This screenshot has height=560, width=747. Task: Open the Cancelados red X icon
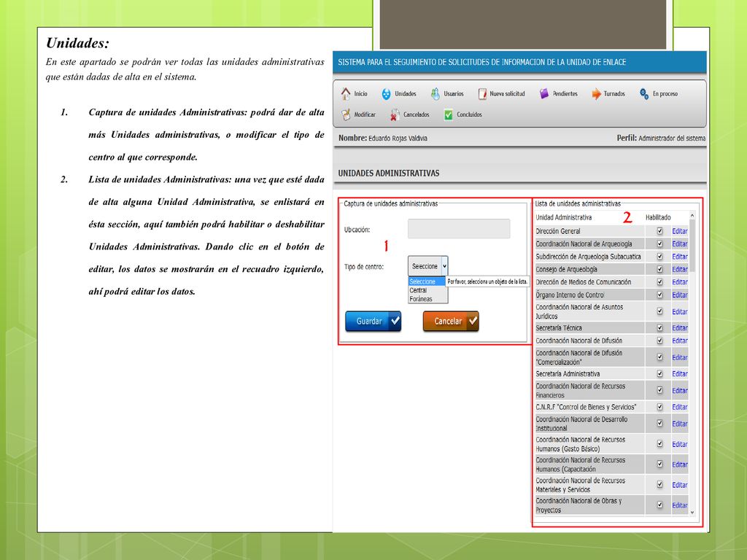395,114
